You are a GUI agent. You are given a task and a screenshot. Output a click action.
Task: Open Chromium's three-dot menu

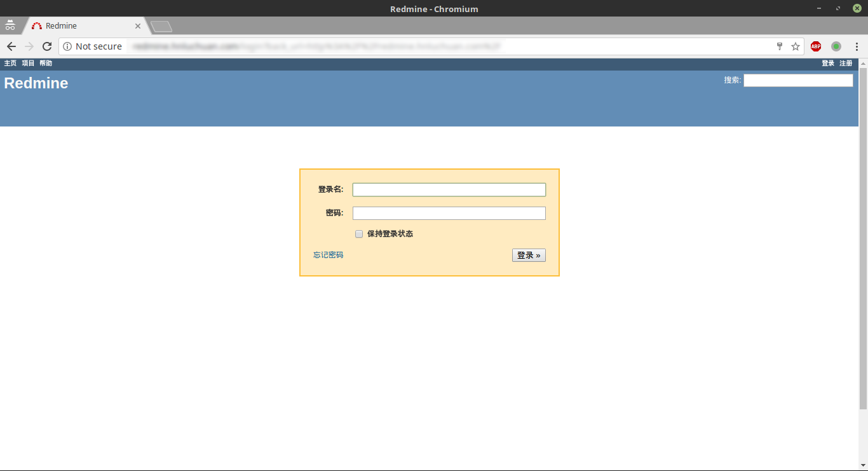tap(857, 46)
